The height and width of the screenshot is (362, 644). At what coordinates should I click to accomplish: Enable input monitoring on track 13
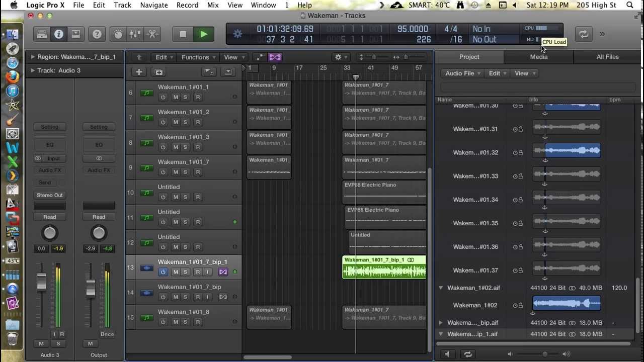(x=207, y=272)
